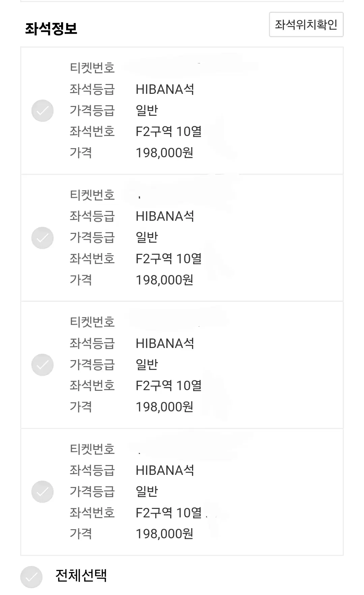Image resolution: width=364 pixels, height=595 pixels.
Task: Click the 좌석정보 section heading
Action: pos(51,29)
